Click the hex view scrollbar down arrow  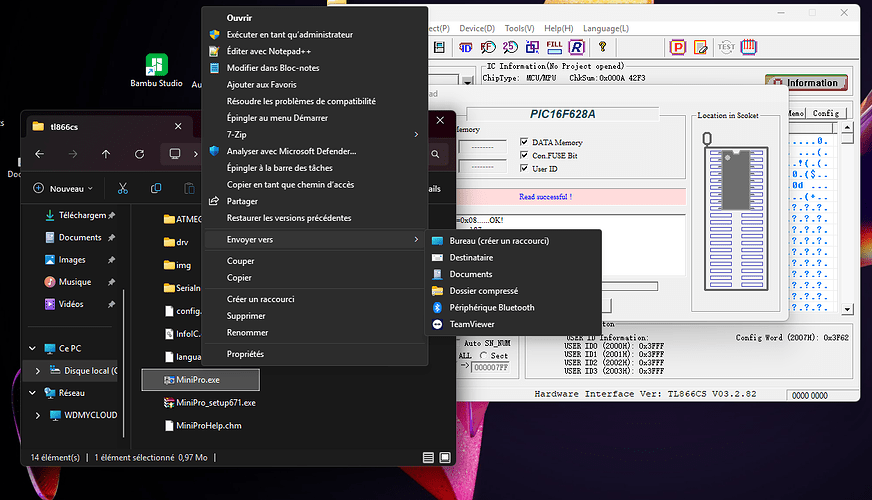tap(847, 309)
